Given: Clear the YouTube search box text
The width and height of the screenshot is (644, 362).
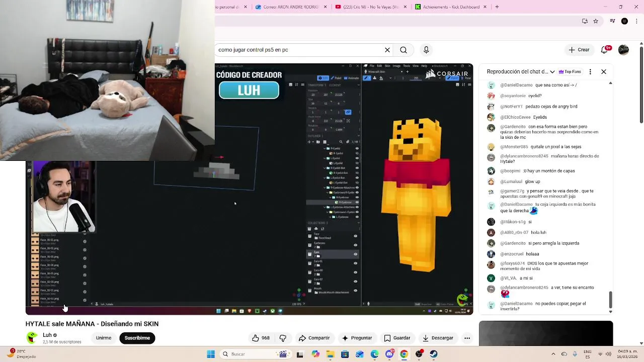Looking at the screenshot, I should coord(387,50).
